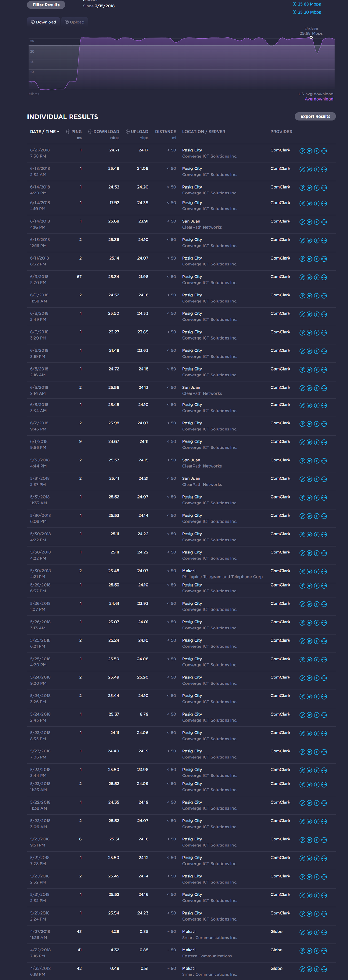Viewport: 348px width, 980px height.
Task: Toggle the purple Avg download chart legend
Action: (319, 99)
